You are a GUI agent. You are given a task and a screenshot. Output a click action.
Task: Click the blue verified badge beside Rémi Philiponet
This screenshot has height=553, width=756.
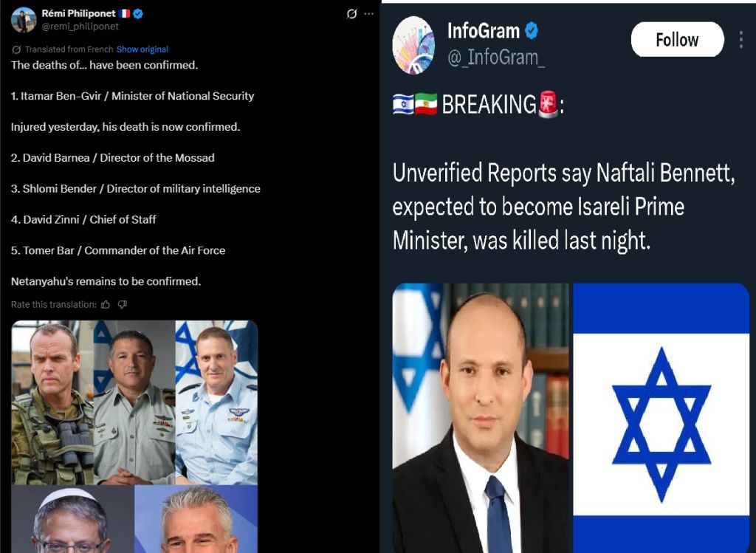tap(138, 13)
